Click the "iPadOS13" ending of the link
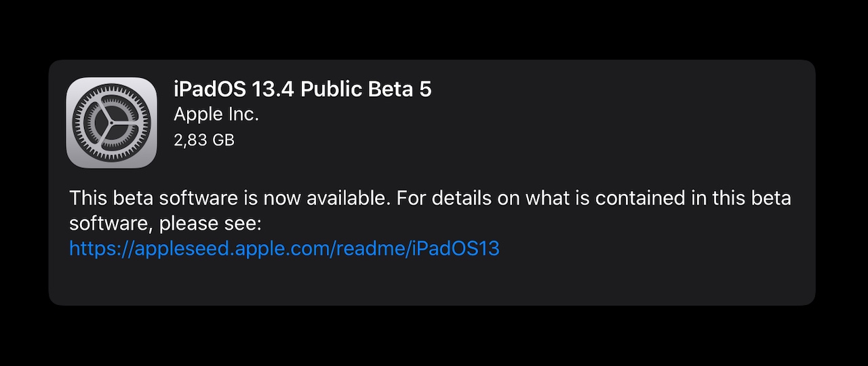The height and width of the screenshot is (366, 868). pyautogui.click(x=456, y=249)
